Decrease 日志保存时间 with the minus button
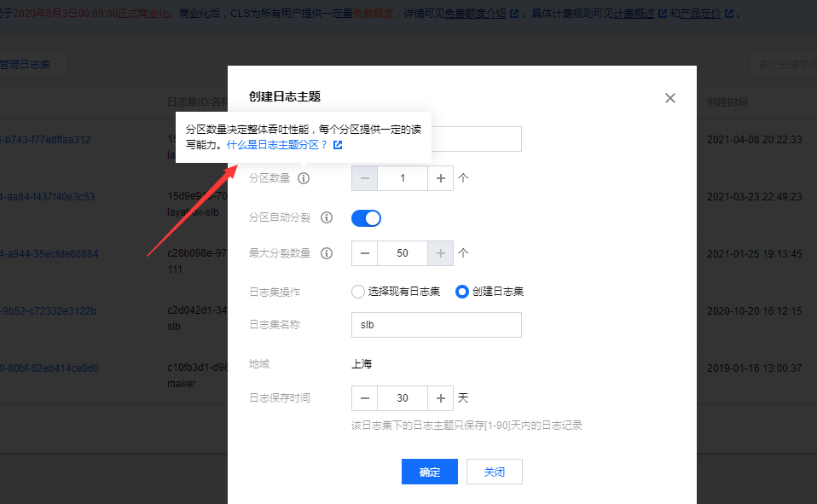817x504 pixels. [365, 398]
